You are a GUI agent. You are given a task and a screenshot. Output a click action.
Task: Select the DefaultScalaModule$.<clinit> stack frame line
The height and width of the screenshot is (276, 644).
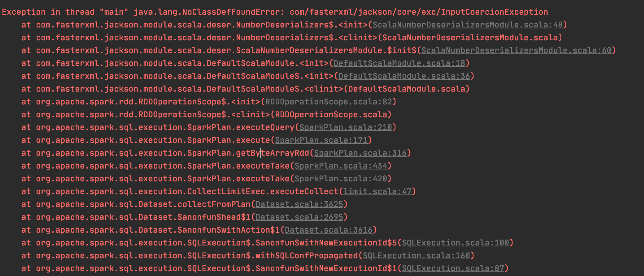pos(245,89)
